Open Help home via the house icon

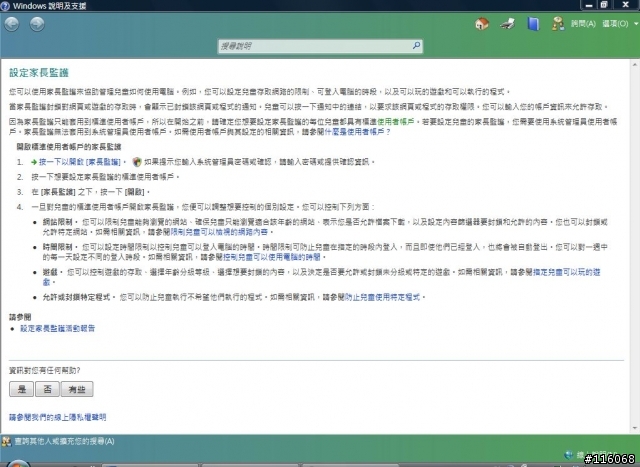[x=482, y=24]
